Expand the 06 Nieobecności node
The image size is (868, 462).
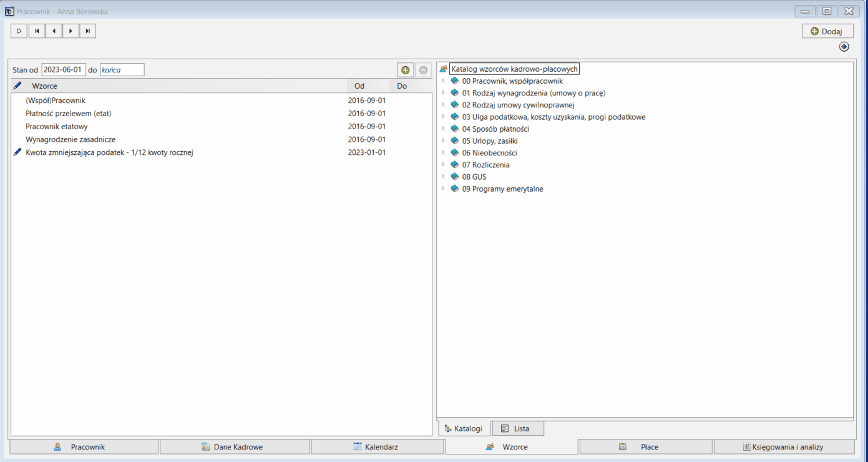[443, 153]
